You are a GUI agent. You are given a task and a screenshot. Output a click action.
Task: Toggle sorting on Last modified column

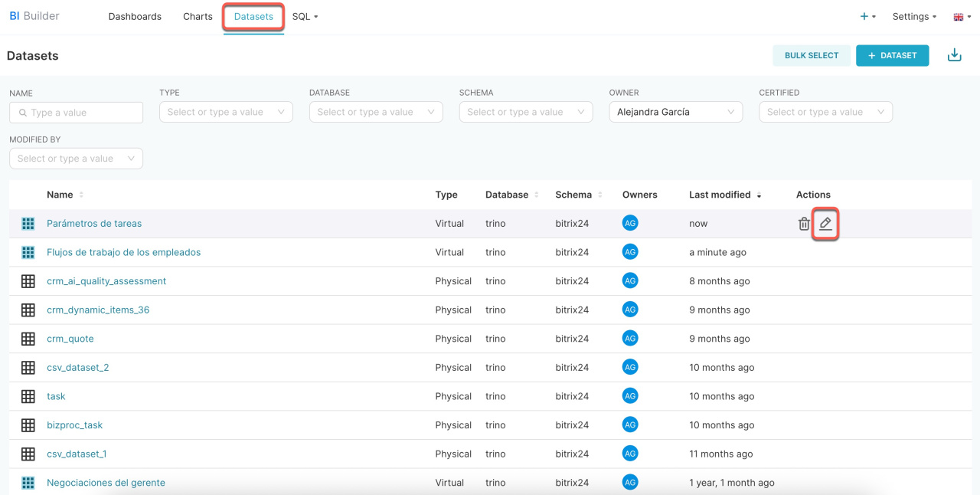click(x=724, y=195)
